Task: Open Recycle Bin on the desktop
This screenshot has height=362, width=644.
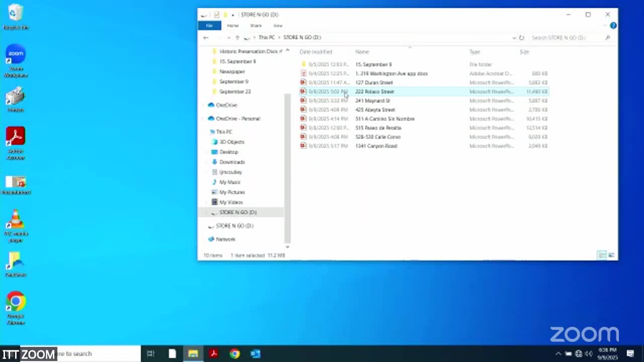Action: click(x=16, y=16)
